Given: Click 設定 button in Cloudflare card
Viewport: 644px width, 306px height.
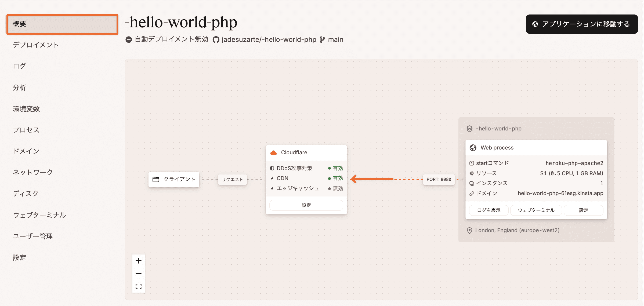Looking at the screenshot, I should click(x=306, y=205).
